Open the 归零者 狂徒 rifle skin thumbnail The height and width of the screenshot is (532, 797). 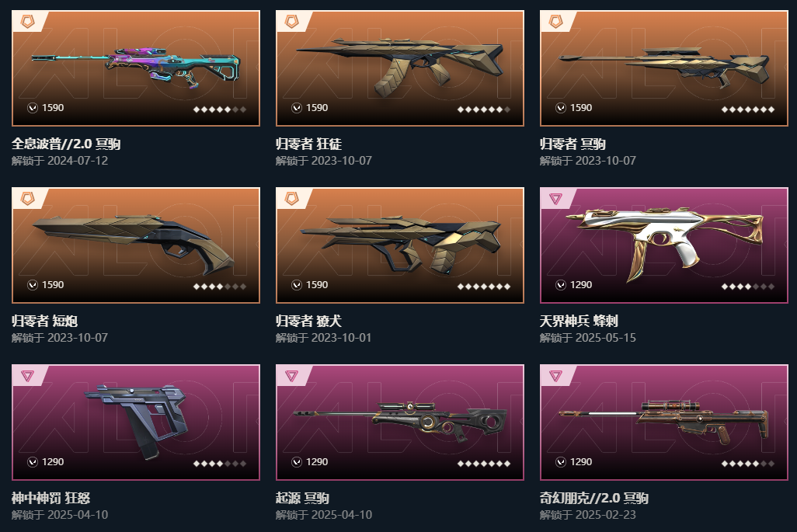point(400,64)
